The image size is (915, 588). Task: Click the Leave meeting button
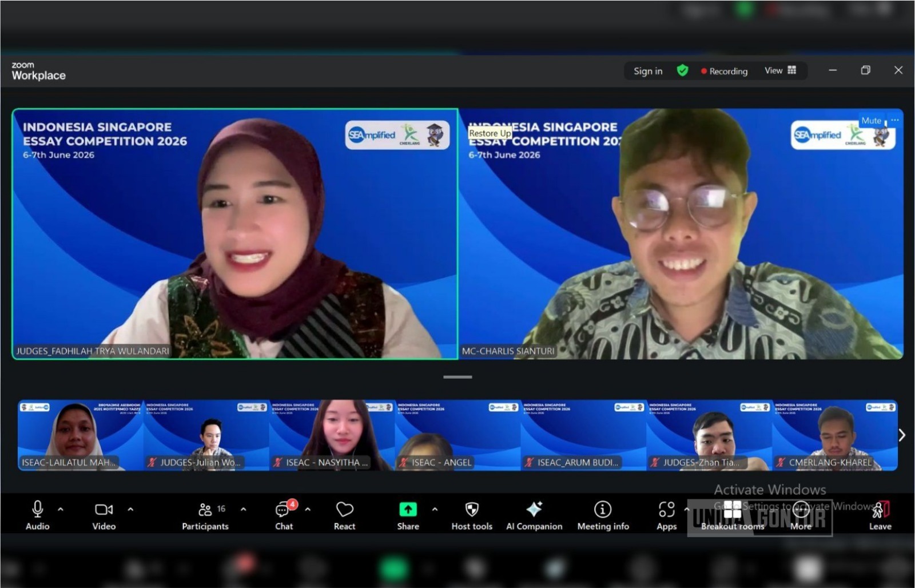tap(880, 515)
